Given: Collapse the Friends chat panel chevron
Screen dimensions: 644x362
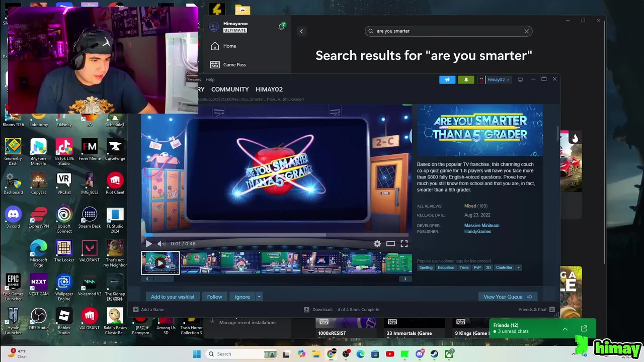Looking at the screenshot, I should click(x=565, y=329).
